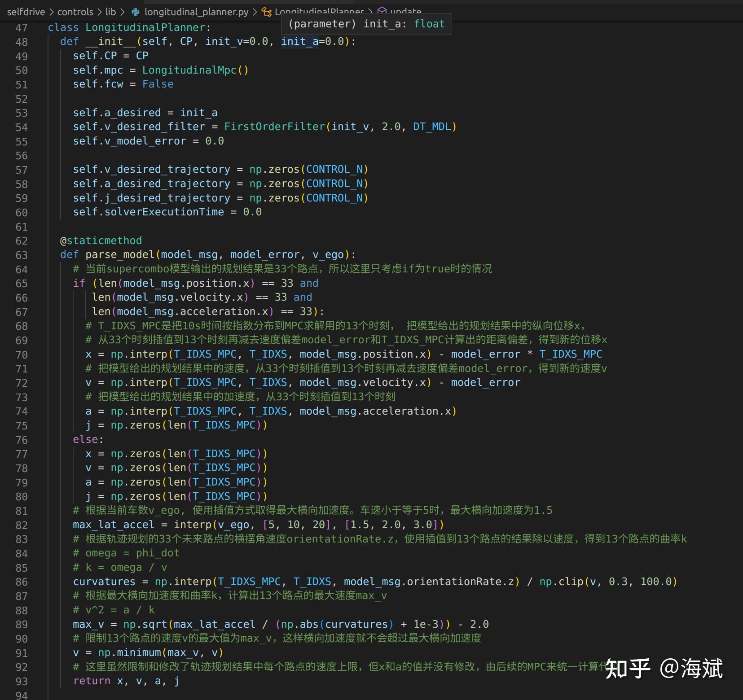The height and width of the screenshot is (700, 743).
Task: Click FirstOrderFilter to jump to its definition
Action: [x=274, y=127]
